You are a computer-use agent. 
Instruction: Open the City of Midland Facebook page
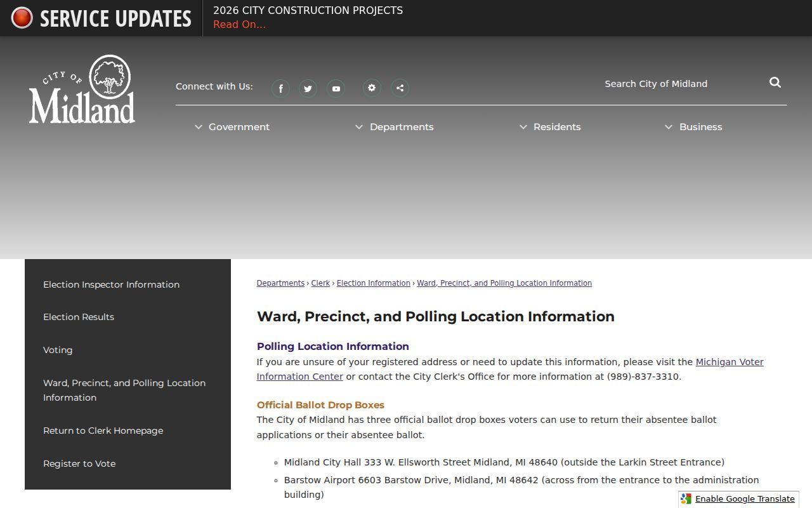coord(280,88)
